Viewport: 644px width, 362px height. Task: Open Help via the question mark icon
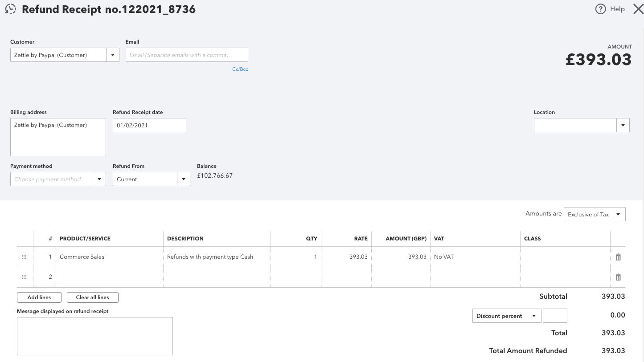600,9
